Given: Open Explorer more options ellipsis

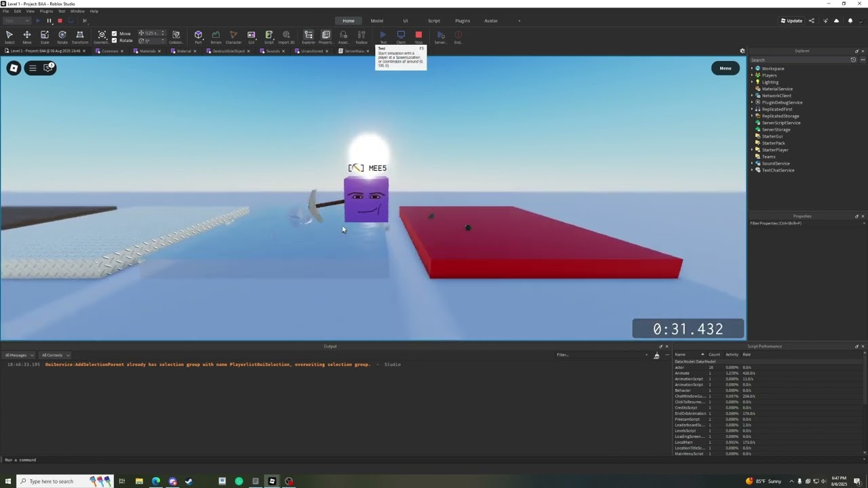Looking at the screenshot, I should [x=863, y=60].
